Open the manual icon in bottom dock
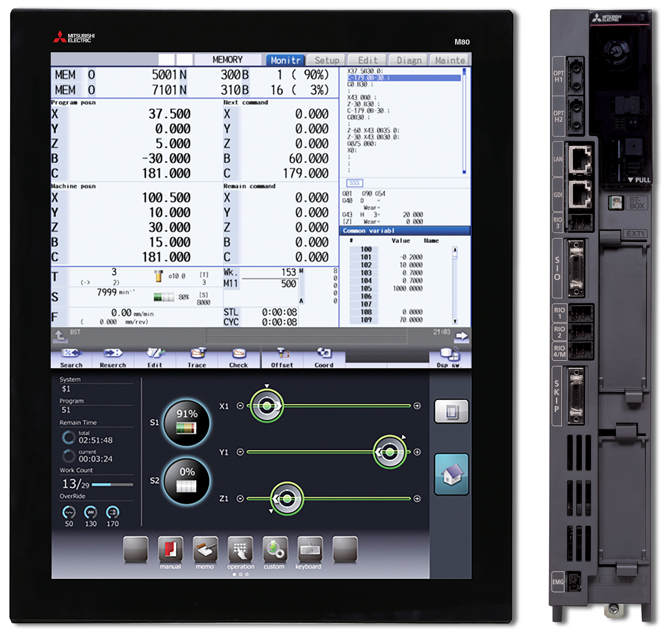This screenshot has width=672, height=637. coord(171,549)
